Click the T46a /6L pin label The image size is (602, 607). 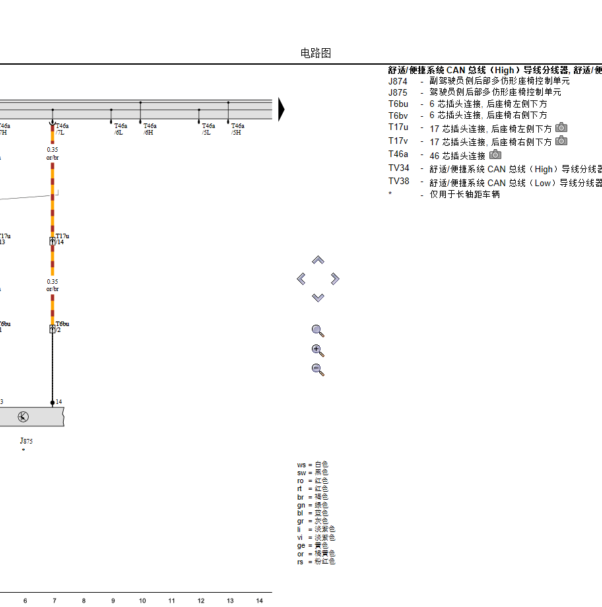click(x=120, y=129)
